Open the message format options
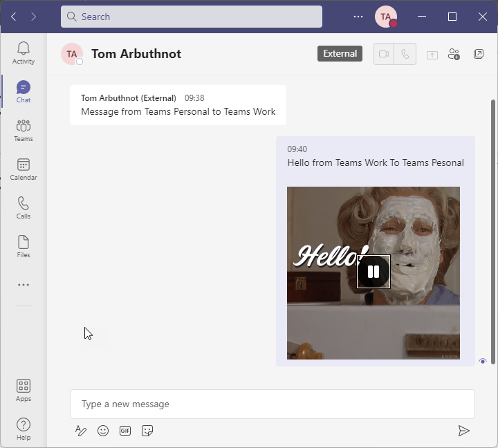 click(x=81, y=431)
